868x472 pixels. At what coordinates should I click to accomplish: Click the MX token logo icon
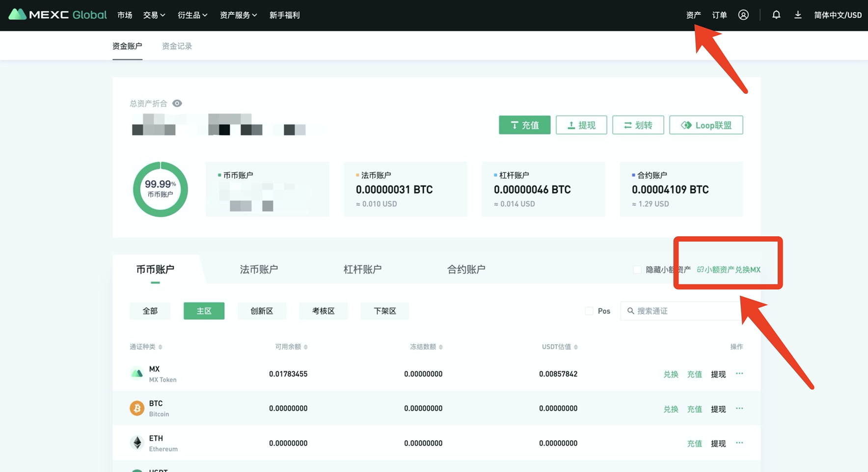tap(137, 374)
